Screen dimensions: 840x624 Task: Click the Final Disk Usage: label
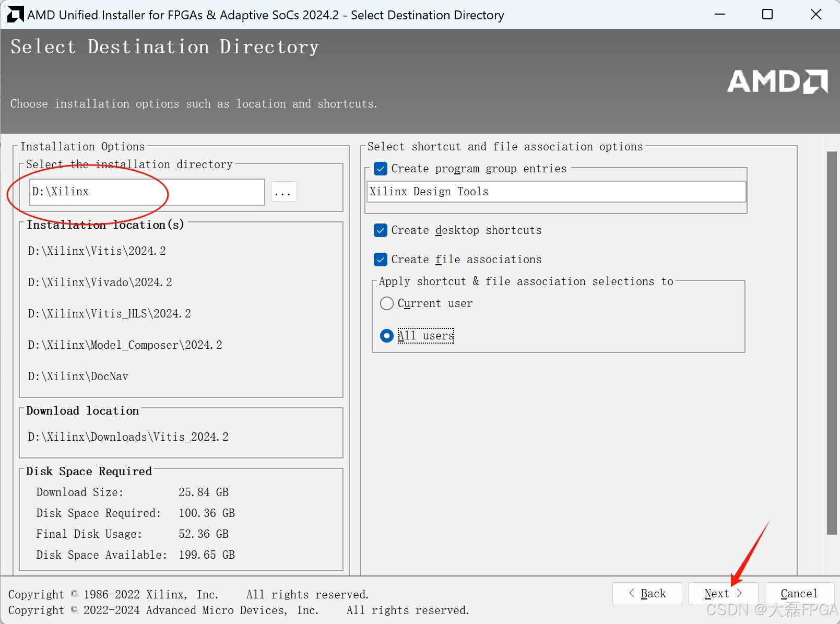coord(89,534)
